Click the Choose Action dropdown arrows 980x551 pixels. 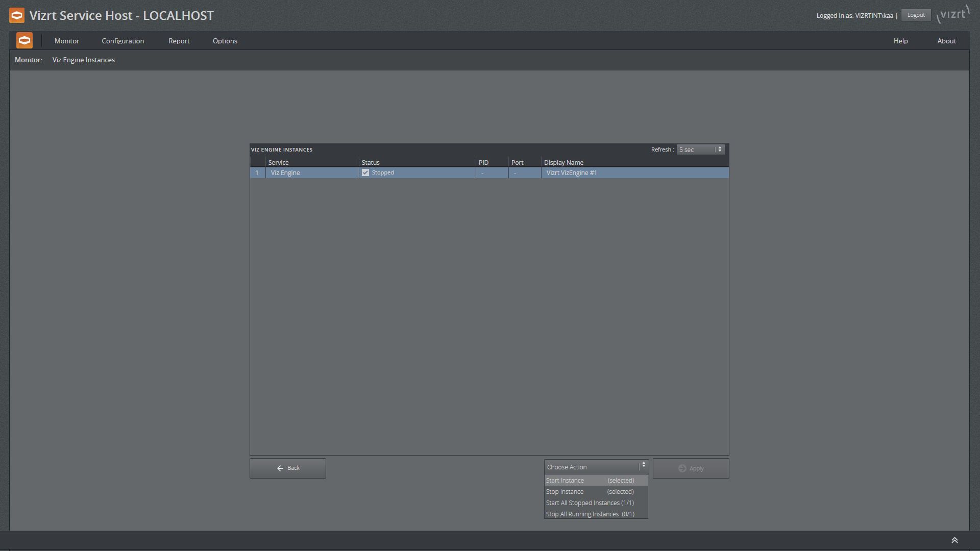(x=644, y=465)
